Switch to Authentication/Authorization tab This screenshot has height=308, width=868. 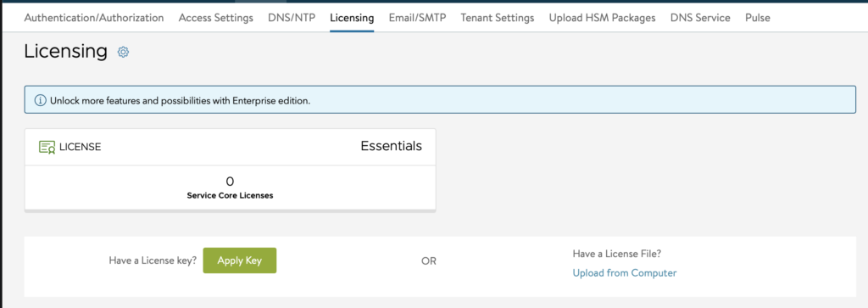click(x=94, y=18)
